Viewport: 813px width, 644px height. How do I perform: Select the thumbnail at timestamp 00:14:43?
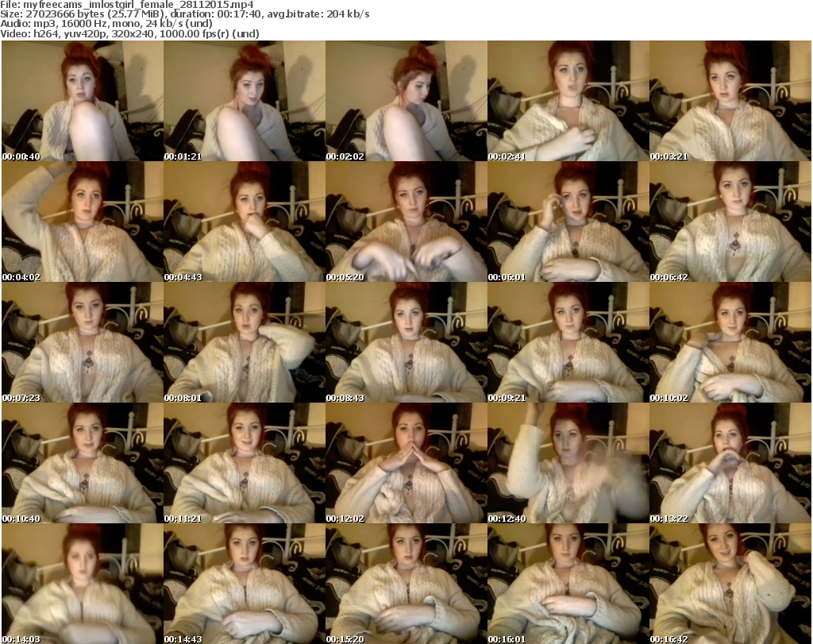tap(245, 584)
